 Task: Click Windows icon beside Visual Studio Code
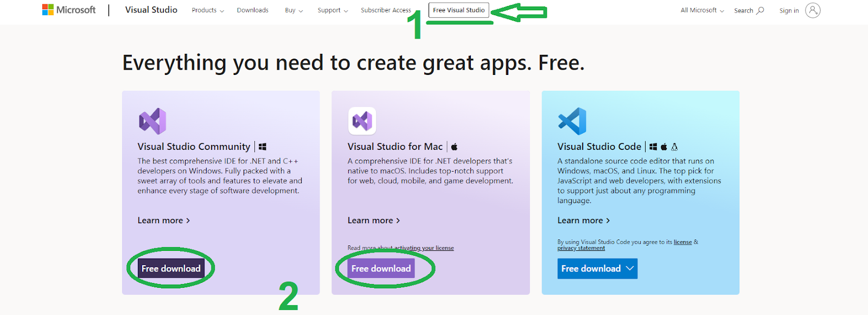click(653, 147)
